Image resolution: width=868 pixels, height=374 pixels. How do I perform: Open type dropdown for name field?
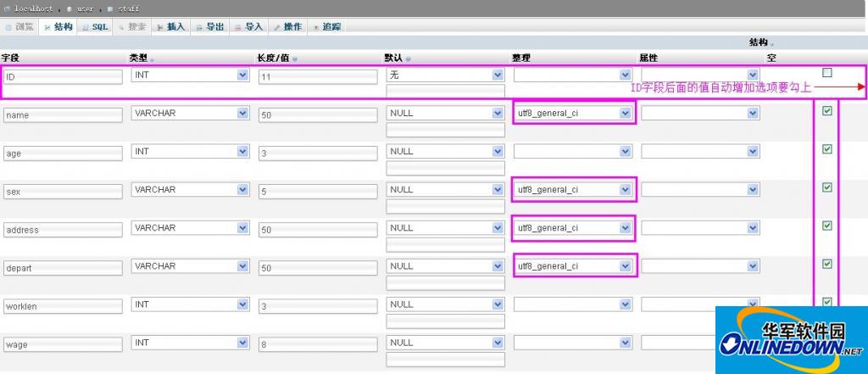point(190,113)
